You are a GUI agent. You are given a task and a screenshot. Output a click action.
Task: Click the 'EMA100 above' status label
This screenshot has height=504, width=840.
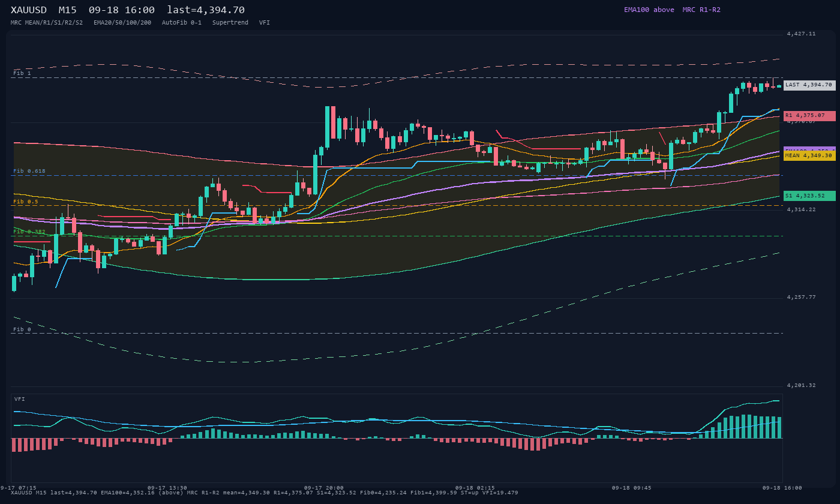click(x=649, y=10)
